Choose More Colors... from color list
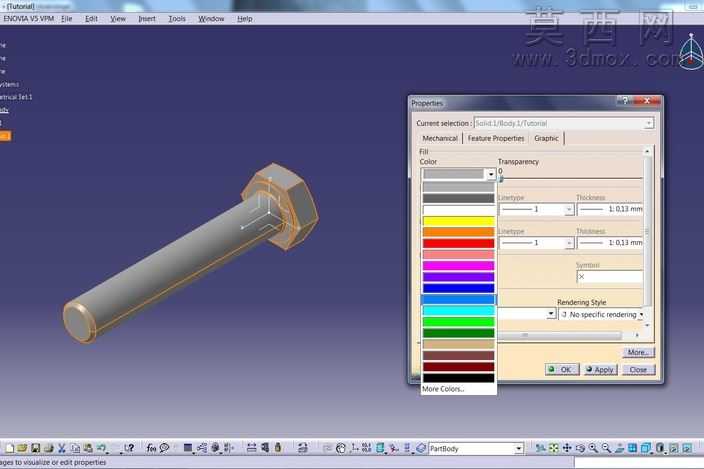This screenshot has width=704, height=469. 443,389
